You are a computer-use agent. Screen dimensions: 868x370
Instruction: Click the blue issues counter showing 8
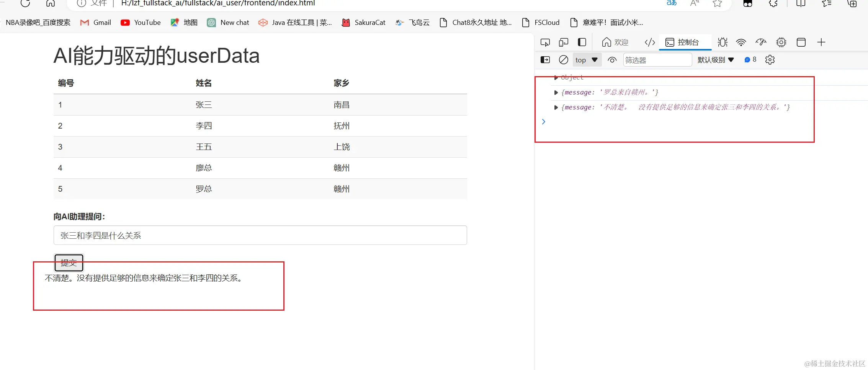(750, 60)
